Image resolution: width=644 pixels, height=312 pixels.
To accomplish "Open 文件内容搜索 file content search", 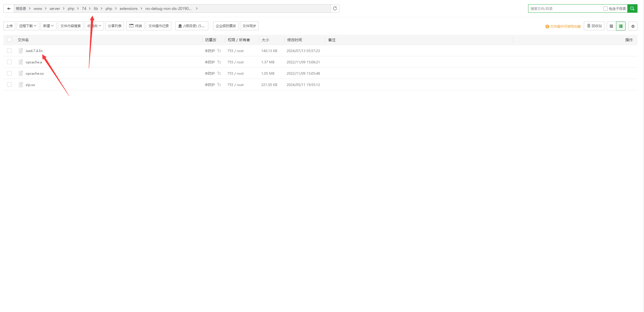I will [70, 26].
